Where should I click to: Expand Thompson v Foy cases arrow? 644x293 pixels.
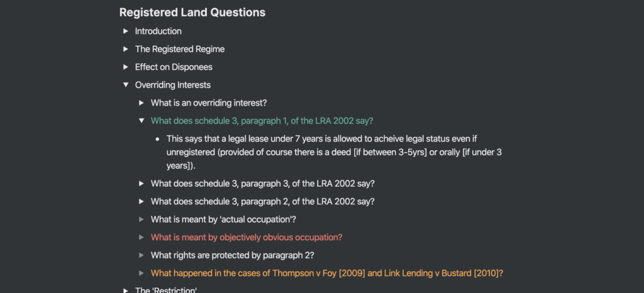coord(142,273)
